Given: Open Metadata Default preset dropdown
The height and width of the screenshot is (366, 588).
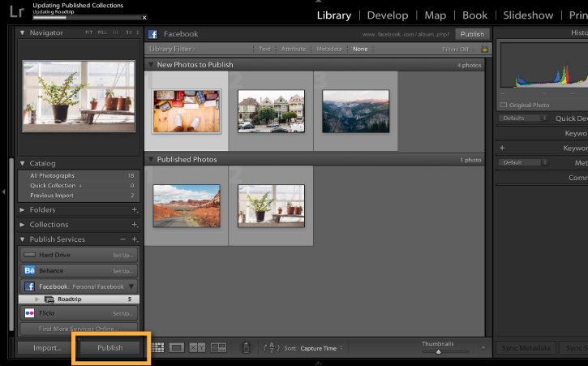Looking at the screenshot, I should click(x=523, y=162).
